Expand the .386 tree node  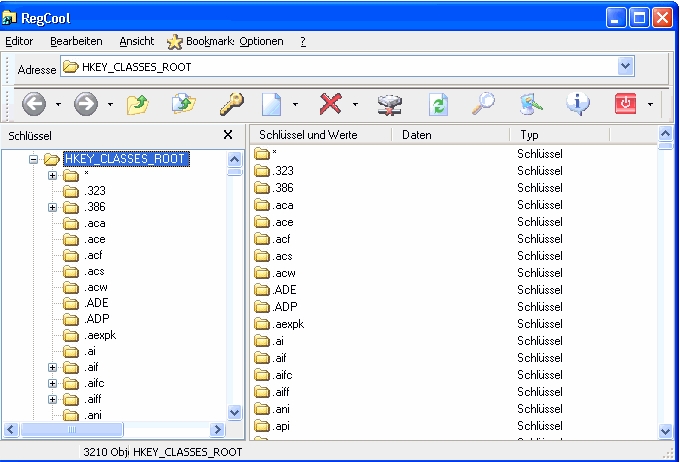(53, 208)
